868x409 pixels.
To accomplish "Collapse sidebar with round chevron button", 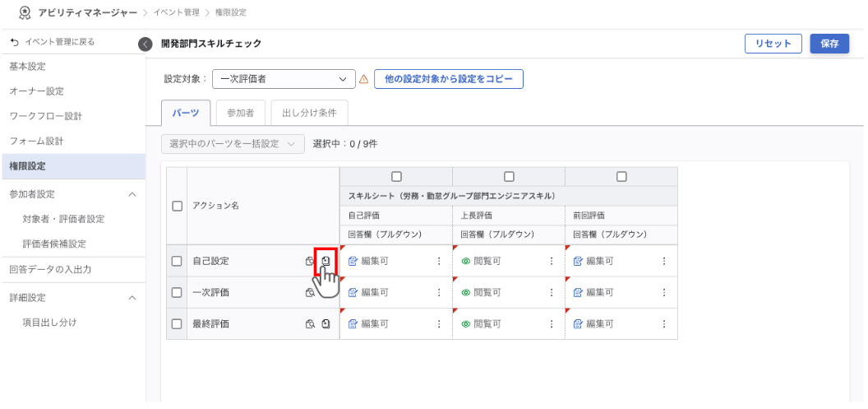I will (145, 44).
